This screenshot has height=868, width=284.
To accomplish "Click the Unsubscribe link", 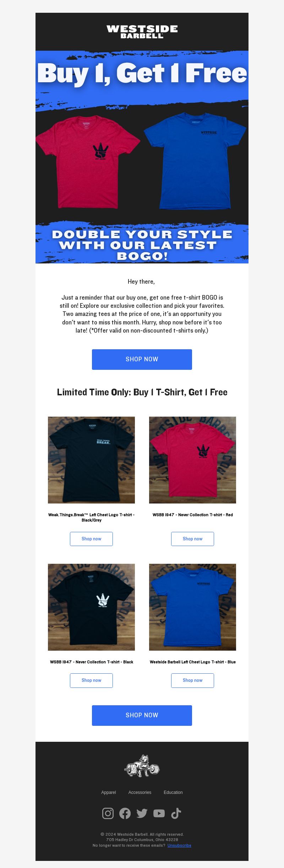I will pos(179,845).
